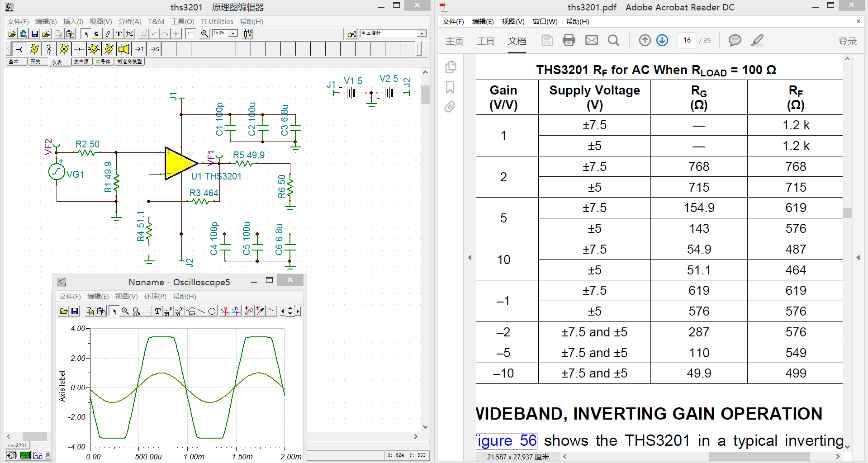Select the U1 THS3201 op-amp symbol

[181, 163]
